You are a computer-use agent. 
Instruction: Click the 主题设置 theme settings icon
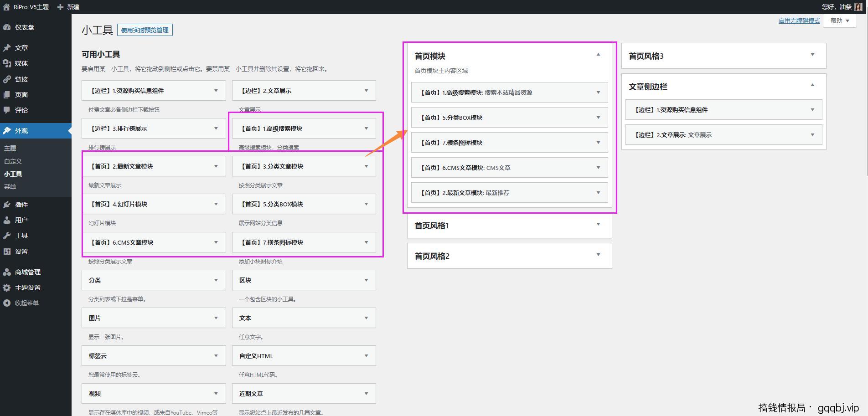[x=6, y=288]
